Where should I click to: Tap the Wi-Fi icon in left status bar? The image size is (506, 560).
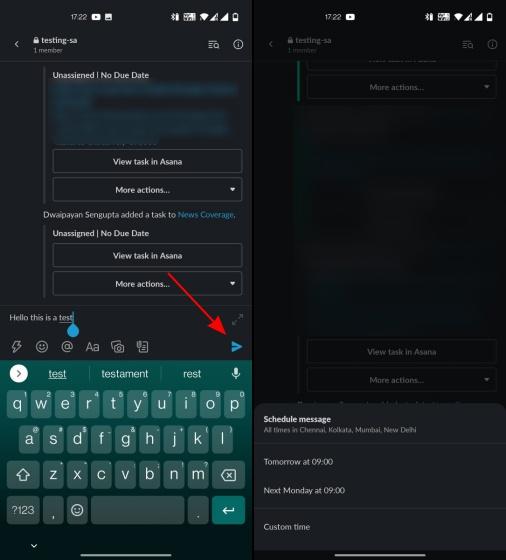204,17
